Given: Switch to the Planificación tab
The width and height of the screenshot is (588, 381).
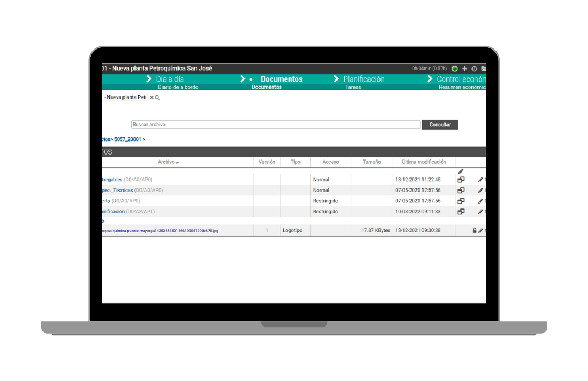Looking at the screenshot, I should pos(364,79).
